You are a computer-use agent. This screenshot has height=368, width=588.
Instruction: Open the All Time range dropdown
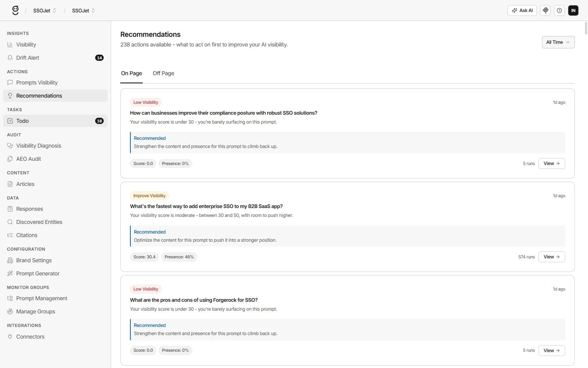point(558,42)
